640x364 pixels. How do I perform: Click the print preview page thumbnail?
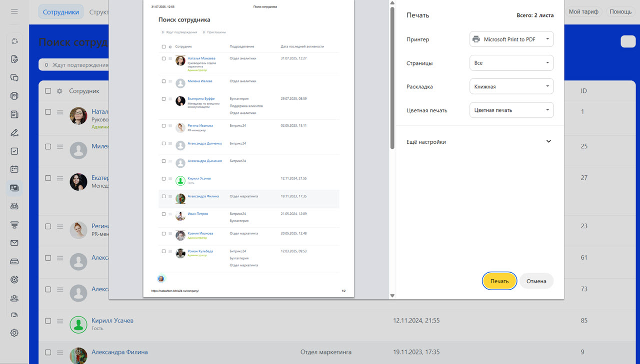(248, 149)
